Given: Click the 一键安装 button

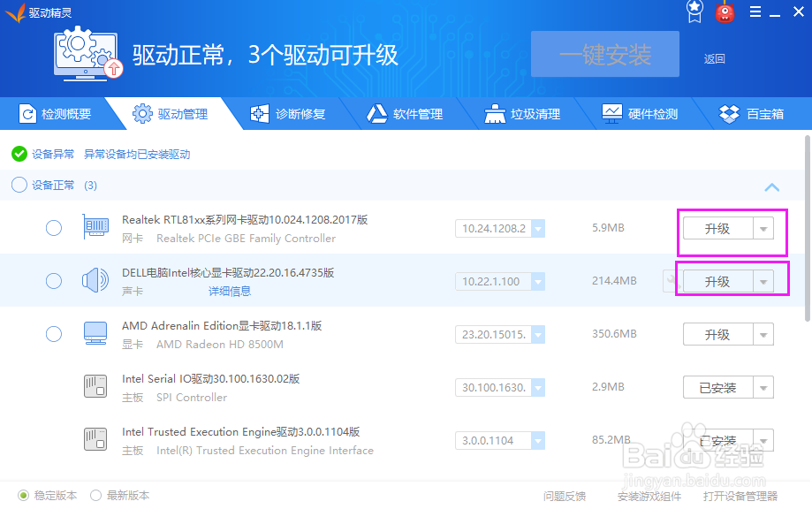Looking at the screenshot, I should [x=605, y=54].
